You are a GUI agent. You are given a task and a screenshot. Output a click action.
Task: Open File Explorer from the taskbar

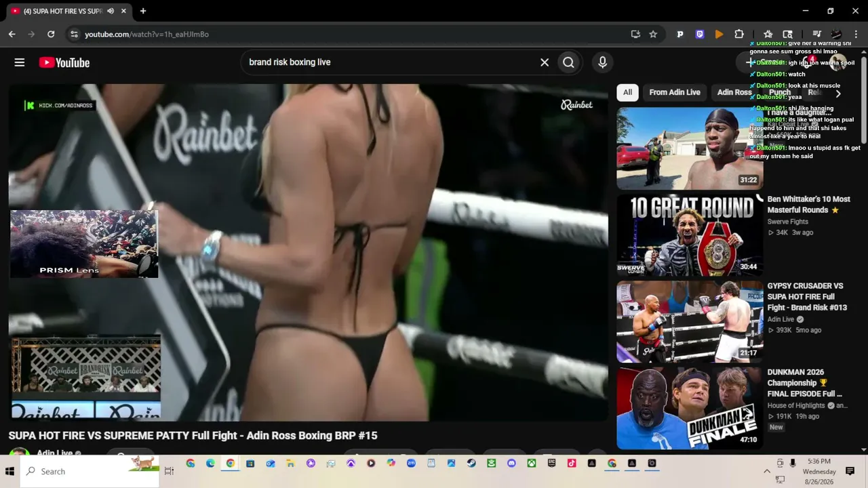(x=290, y=464)
